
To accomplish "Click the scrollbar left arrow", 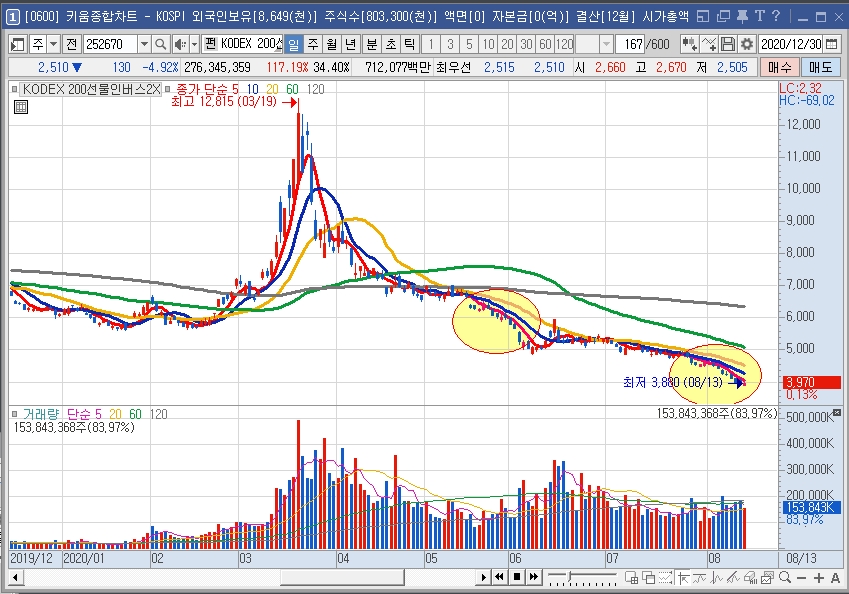I will pos(16,578).
